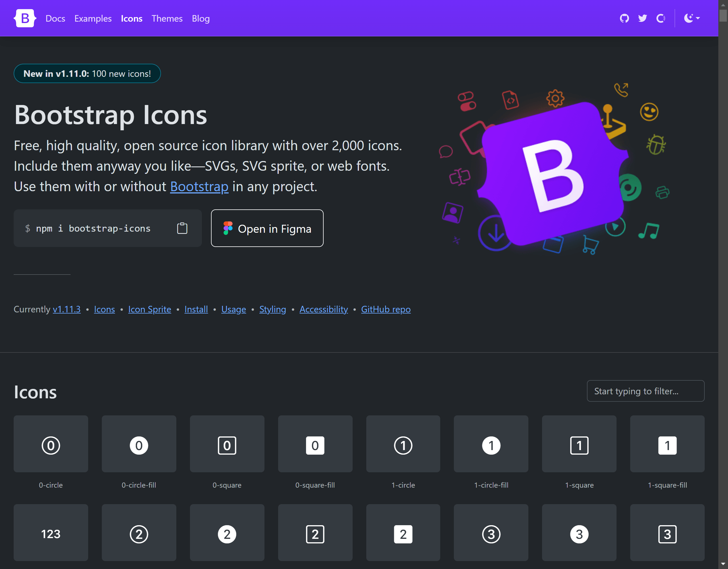Click the Bootstrap logo in navbar
The height and width of the screenshot is (569, 728).
[25, 18]
